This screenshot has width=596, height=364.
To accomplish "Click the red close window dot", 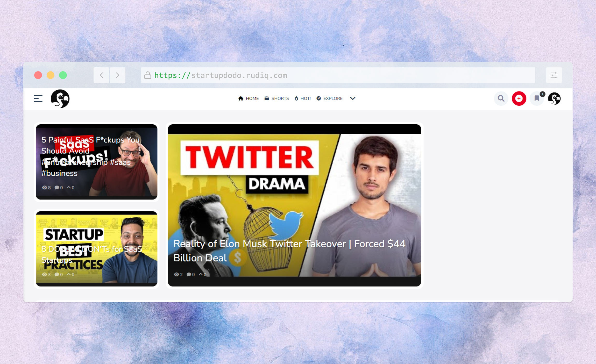I will coord(38,75).
